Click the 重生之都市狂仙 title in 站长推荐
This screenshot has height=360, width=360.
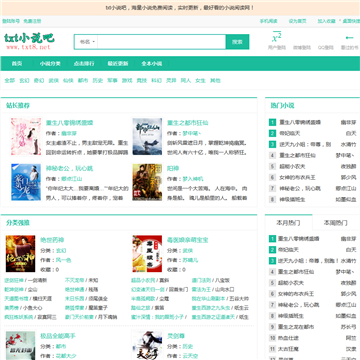pyautogui.click(x=188, y=123)
